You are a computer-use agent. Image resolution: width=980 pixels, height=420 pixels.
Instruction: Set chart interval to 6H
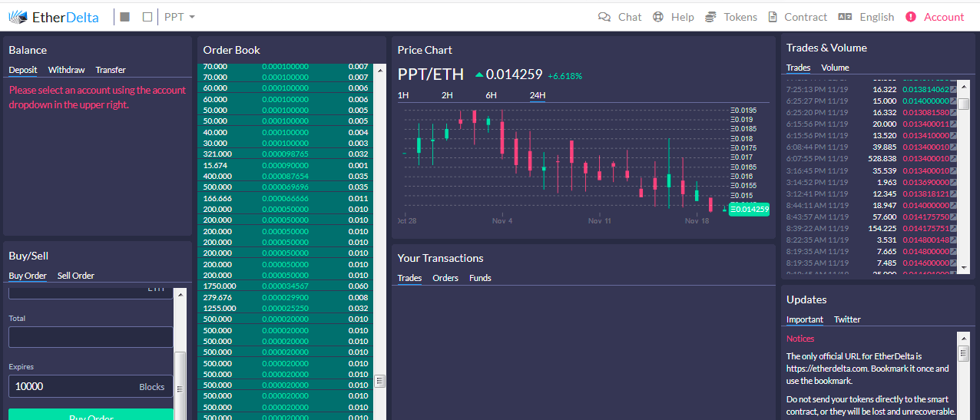point(492,95)
